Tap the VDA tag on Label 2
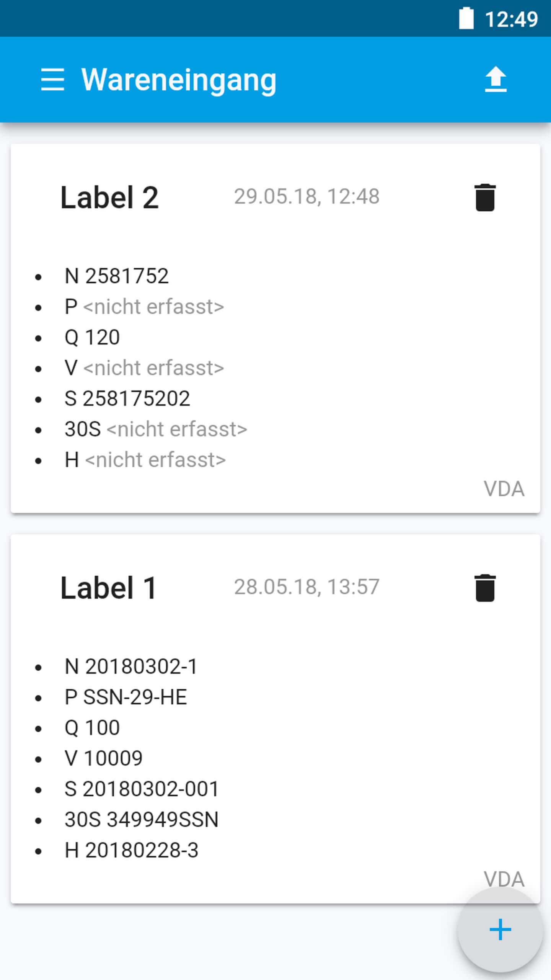 click(x=504, y=489)
